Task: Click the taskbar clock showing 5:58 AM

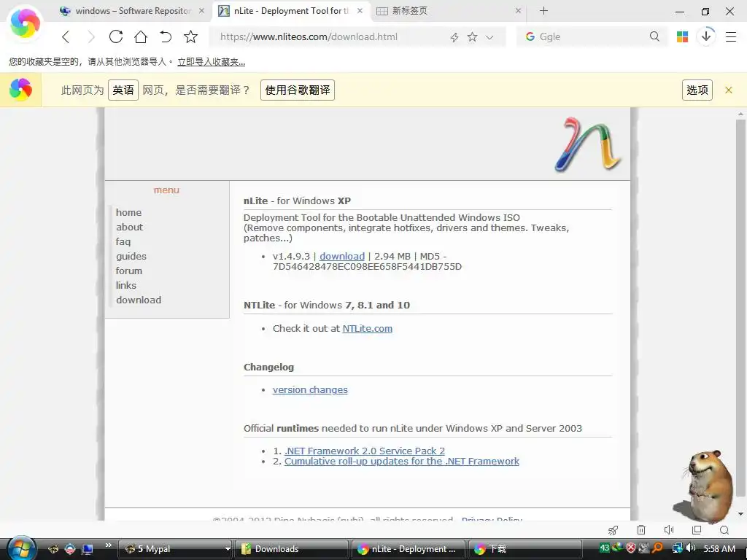Action: 719,549
